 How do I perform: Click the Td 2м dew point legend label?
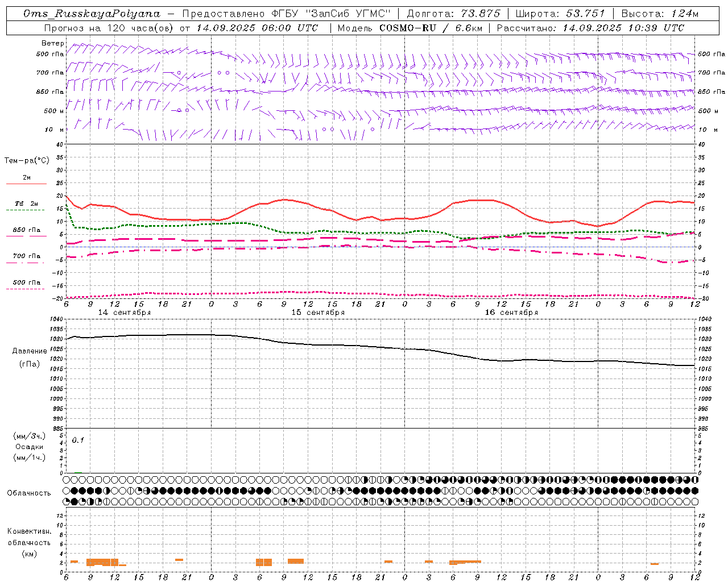click(27, 203)
